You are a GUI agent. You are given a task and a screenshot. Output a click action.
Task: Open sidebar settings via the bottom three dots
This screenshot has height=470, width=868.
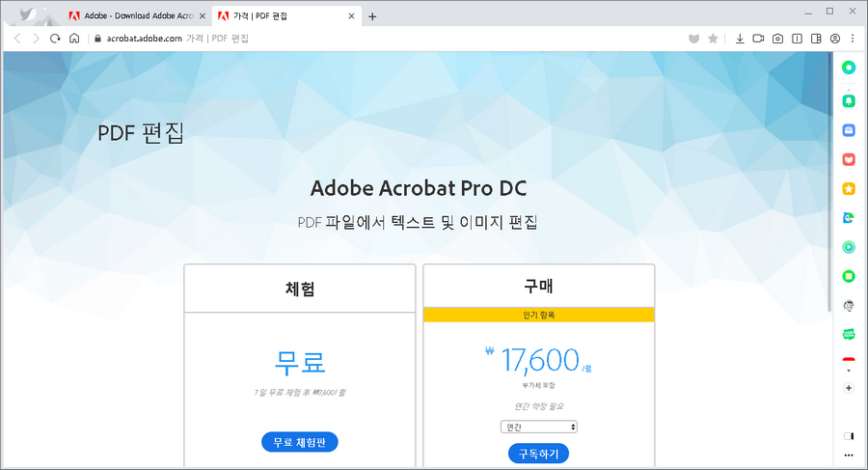(x=849, y=456)
